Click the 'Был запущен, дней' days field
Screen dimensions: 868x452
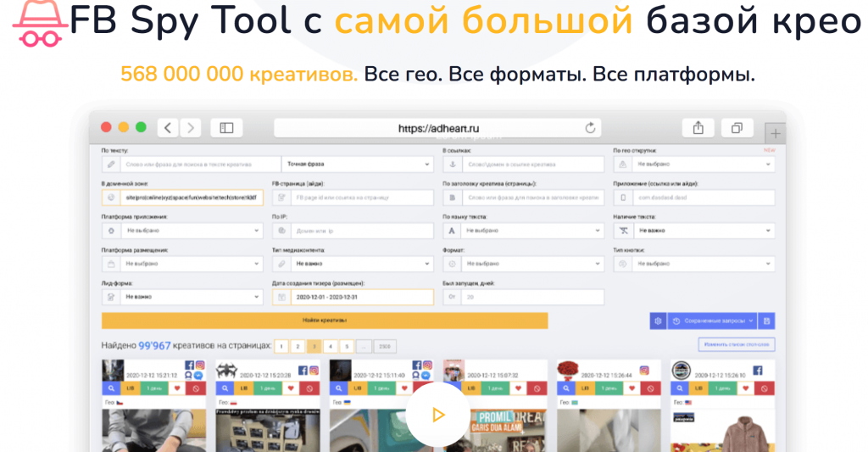point(523,297)
